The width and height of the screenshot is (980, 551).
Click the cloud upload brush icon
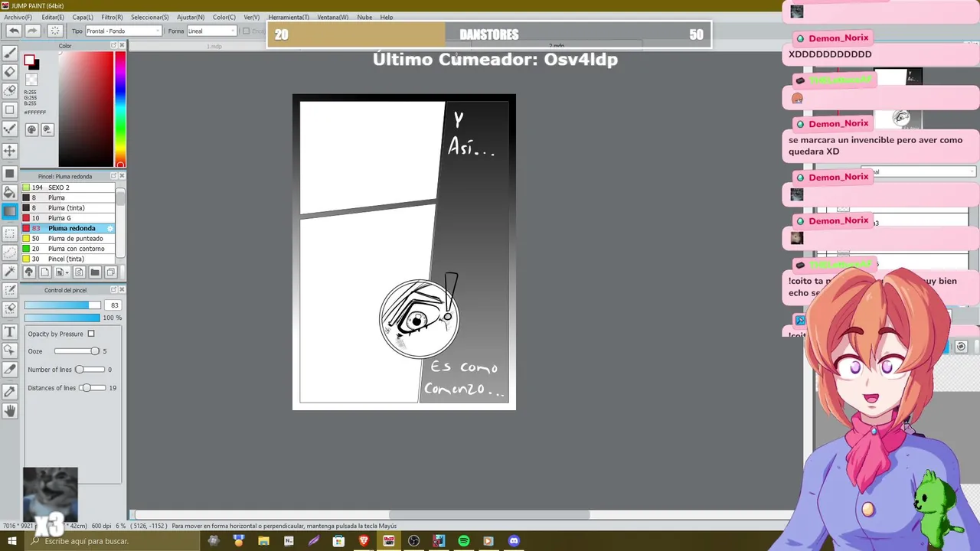point(29,272)
